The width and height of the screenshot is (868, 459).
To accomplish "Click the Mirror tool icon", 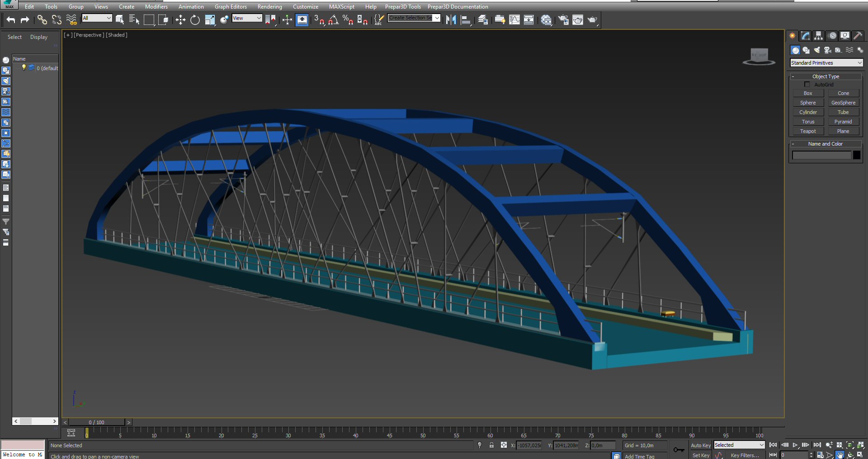I will (451, 20).
